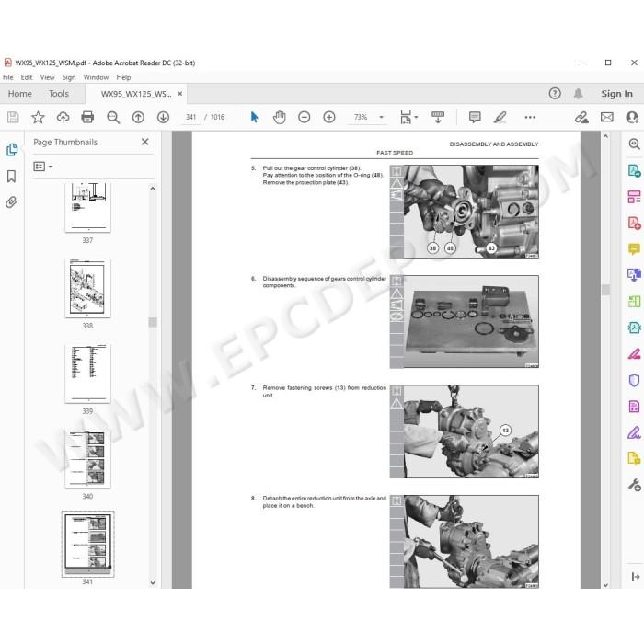Screen dimensions: 644x644
Task: Click document scrollbar down arrow
Action: [x=605, y=585]
